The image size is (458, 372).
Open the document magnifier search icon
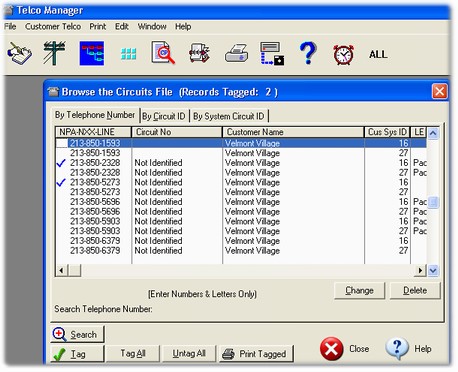tap(163, 53)
